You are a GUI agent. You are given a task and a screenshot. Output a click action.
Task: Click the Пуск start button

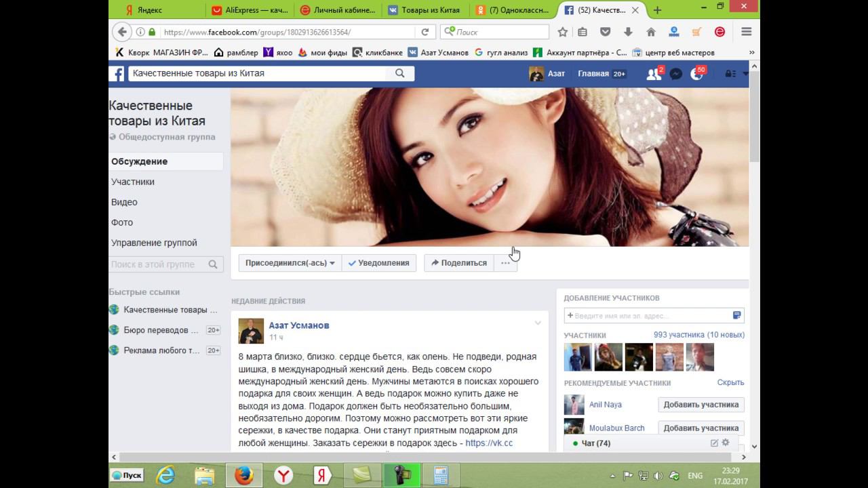(127, 475)
